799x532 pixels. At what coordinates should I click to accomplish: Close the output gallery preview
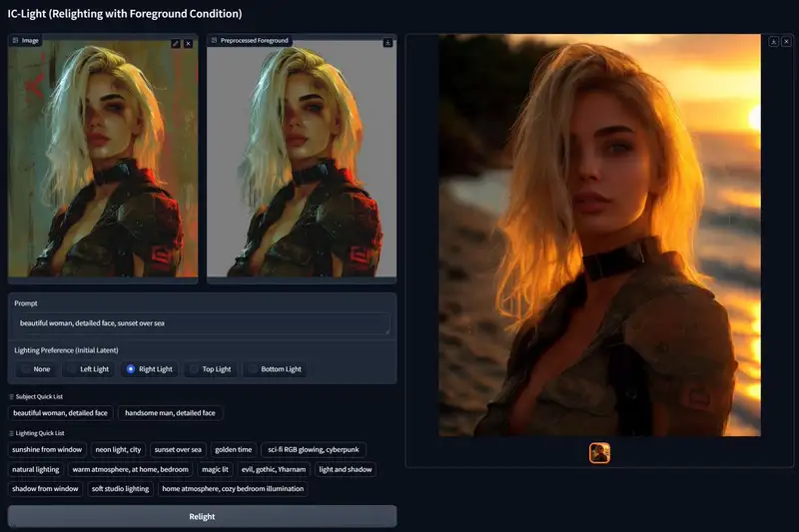point(786,42)
